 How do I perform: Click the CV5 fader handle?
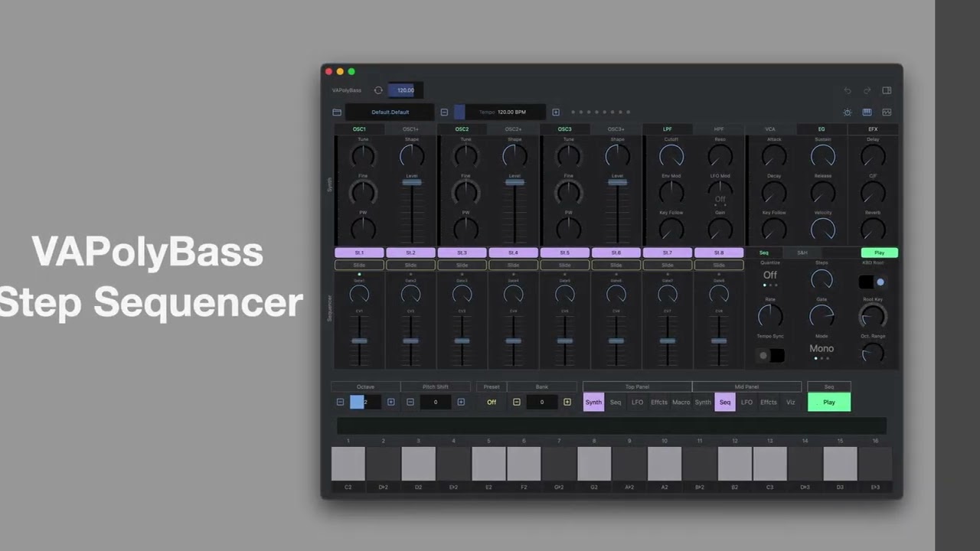click(564, 341)
